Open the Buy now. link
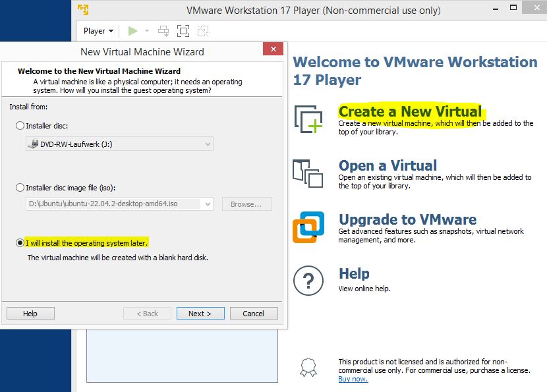The image size is (547, 392). pos(353,379)
